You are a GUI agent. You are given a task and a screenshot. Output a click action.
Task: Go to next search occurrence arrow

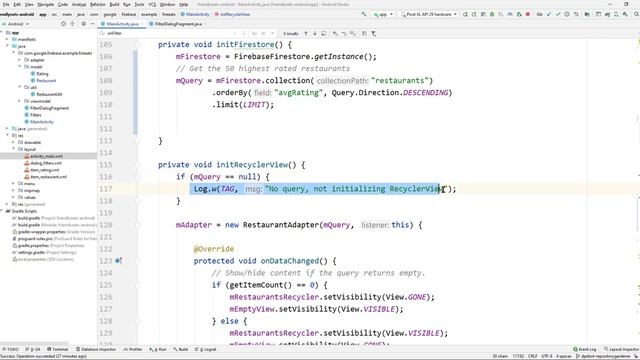click(315, 33)
